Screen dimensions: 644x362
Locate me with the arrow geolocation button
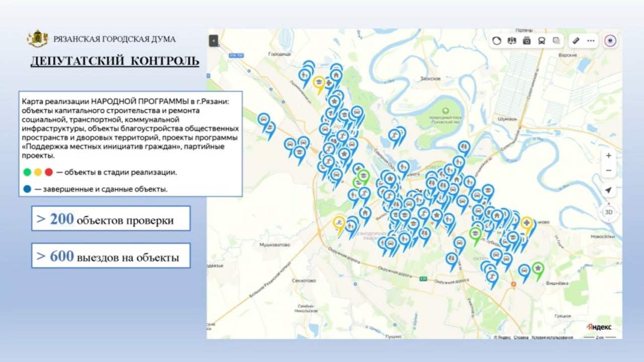pos(609,190)
